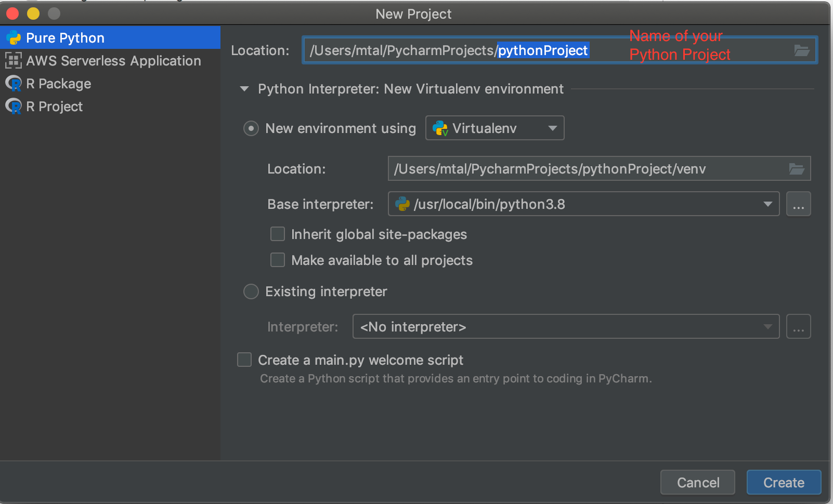Image resolution: width=833 pixels, height=504 pixels.
Task: Open the Base interpreter browse button with ellipsis
Action: [799, 204]
